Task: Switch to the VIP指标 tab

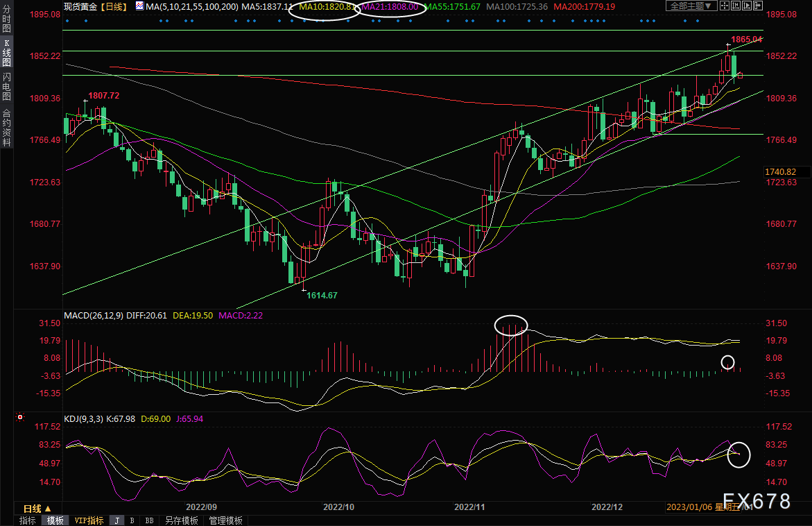Action: [89, 520]
